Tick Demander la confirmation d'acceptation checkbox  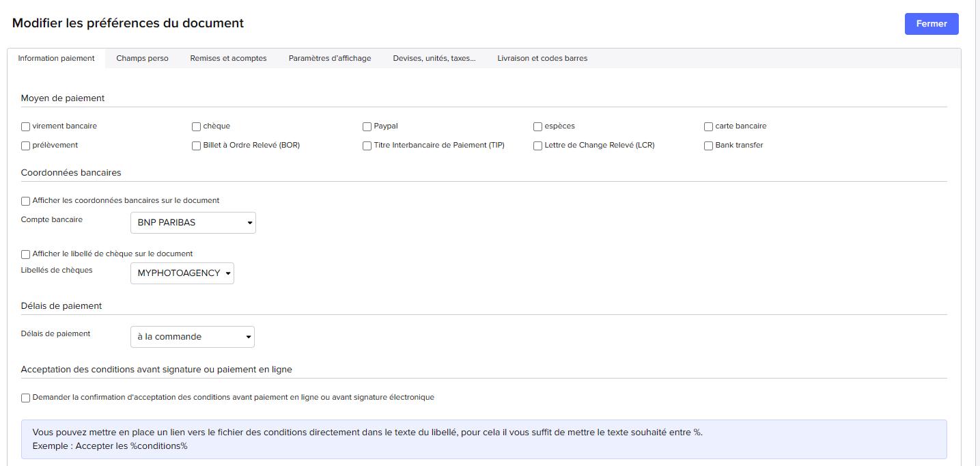26,398
